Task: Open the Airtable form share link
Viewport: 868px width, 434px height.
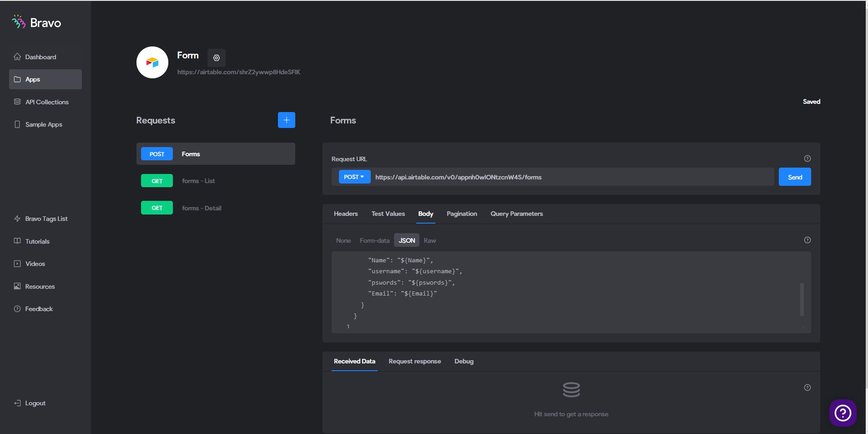Action: pyautogui.click(x=239, y=72)
